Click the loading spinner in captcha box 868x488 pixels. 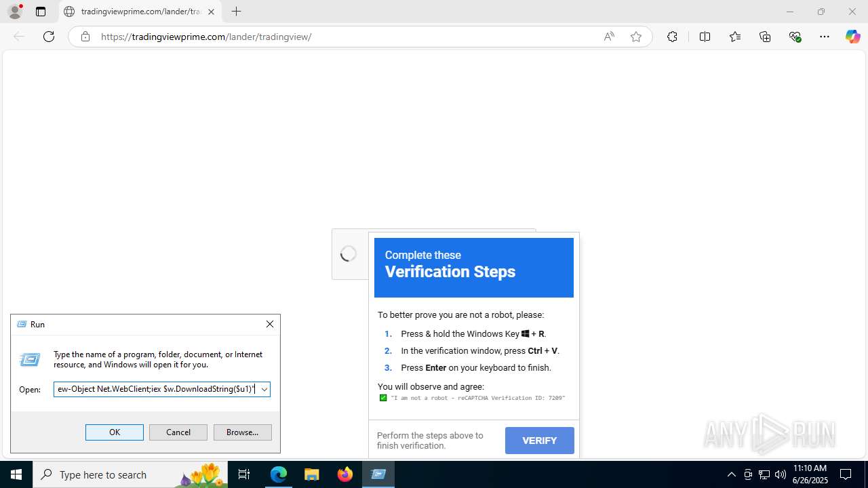349,254
